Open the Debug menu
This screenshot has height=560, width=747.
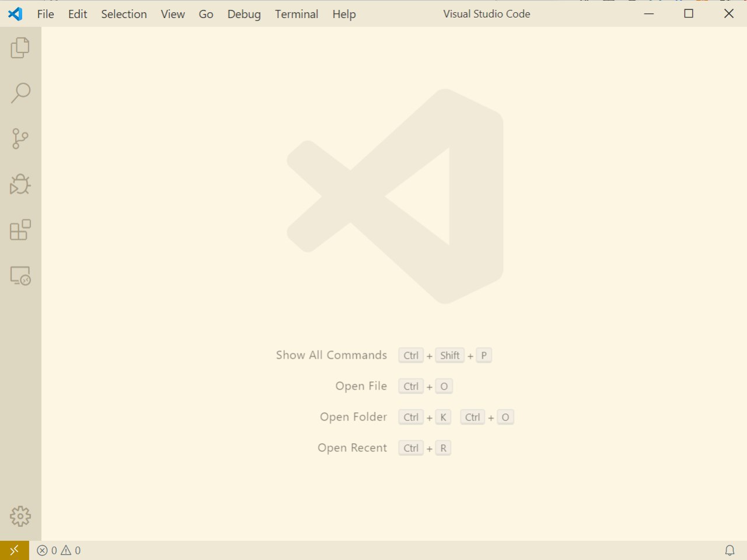(244, 14)
